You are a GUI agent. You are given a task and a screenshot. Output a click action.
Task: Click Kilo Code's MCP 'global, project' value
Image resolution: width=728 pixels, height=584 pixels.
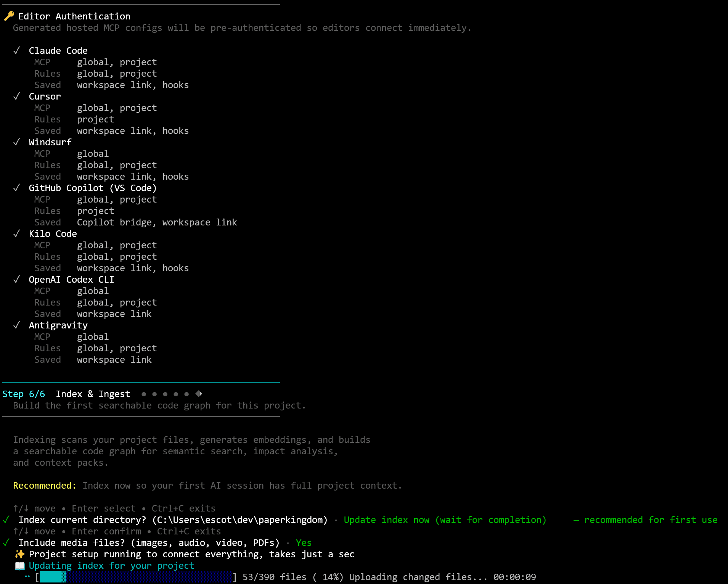117,245
